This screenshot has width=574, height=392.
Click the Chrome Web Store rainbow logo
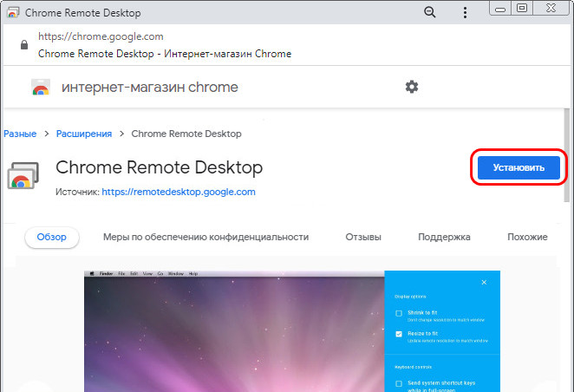[x=40, y=88]
